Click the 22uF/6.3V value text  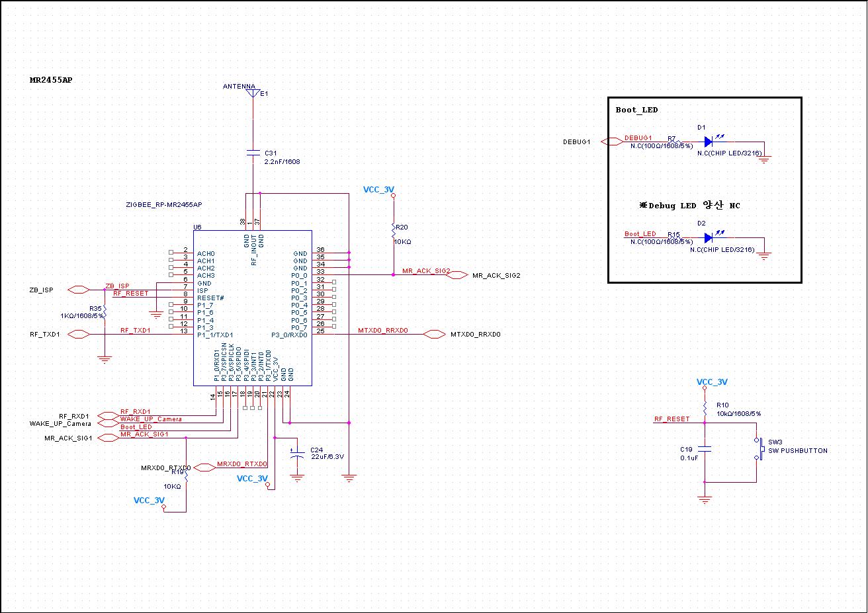tap(327, 457)
